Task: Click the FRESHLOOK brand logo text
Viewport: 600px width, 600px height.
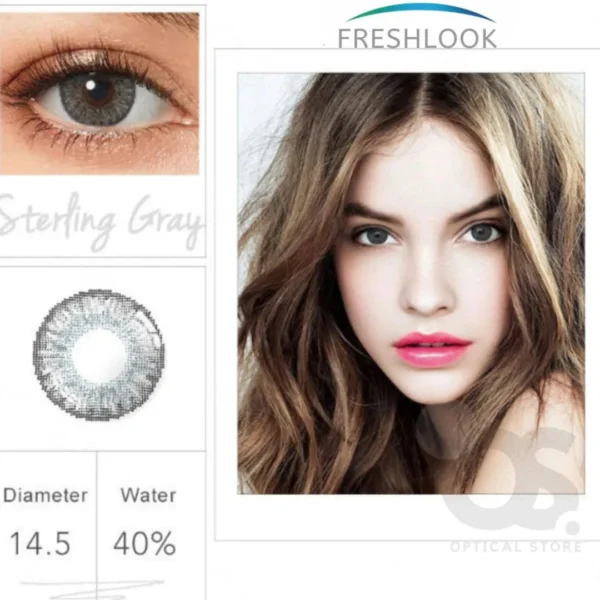Action: pyautogui.click(x=417, y=38)
